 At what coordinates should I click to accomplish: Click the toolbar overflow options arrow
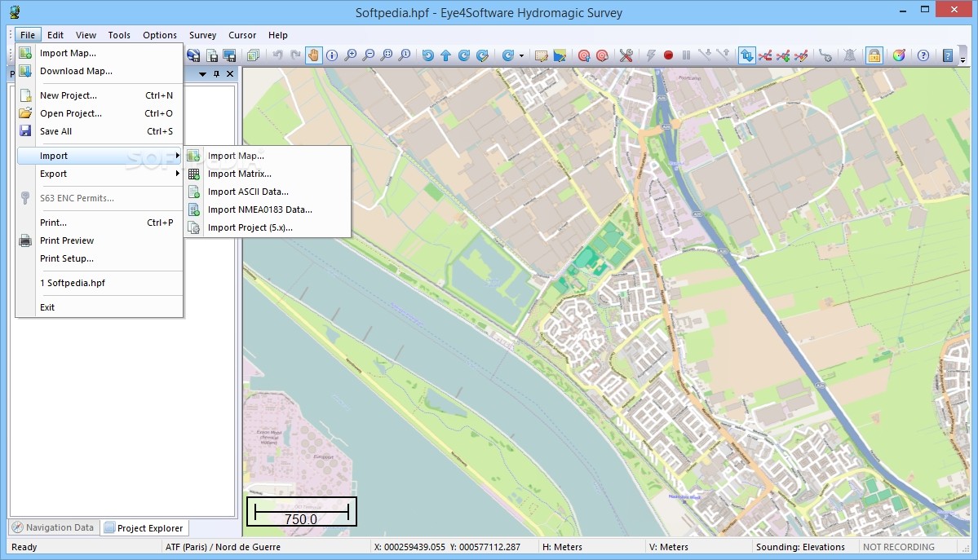pos(963,59)
